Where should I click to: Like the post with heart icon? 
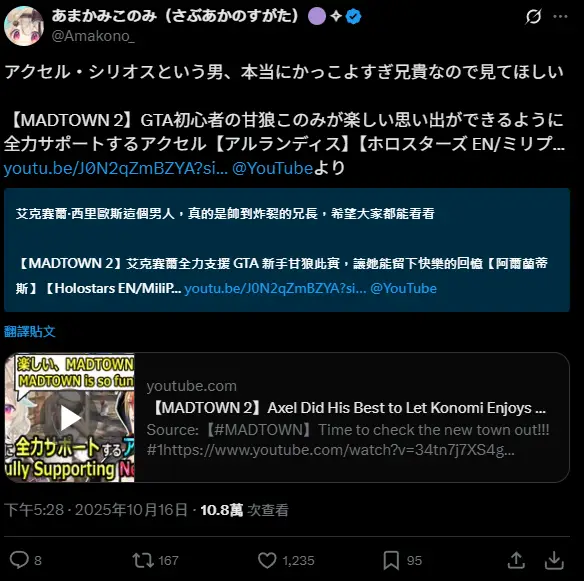coord(267,561)
